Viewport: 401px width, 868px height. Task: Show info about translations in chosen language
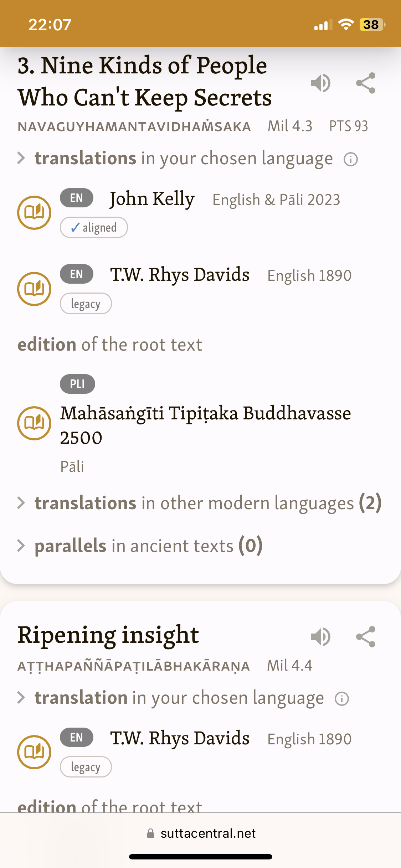coord(351,159)
